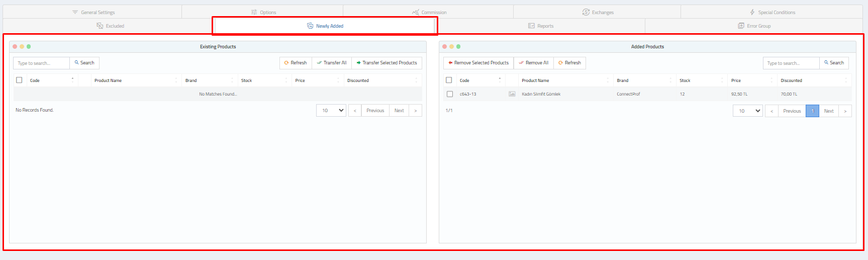The width and height of the screenshot is (868, 260).
Task: Click Search button in Added Products panel
Action: (834, 63)
